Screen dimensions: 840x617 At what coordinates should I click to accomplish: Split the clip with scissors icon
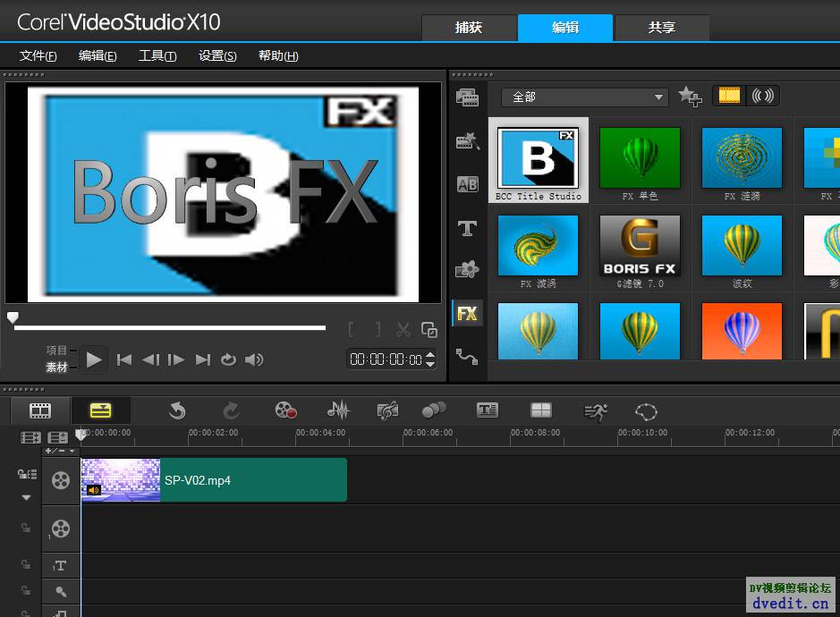[403, 329]
